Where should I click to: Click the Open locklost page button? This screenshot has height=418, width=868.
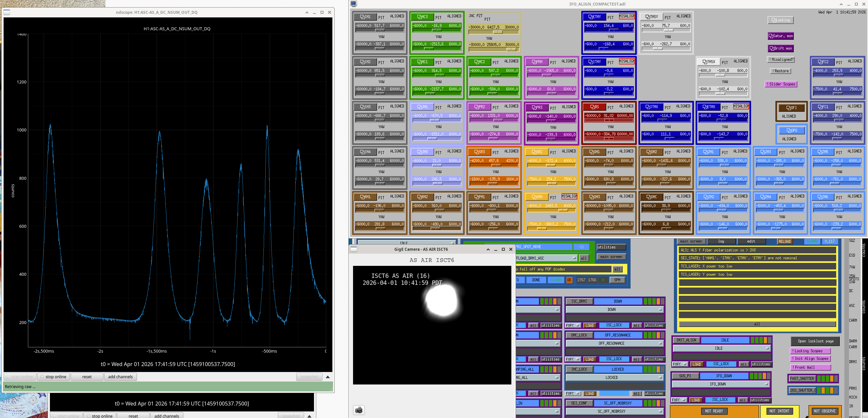coord(815,341)
